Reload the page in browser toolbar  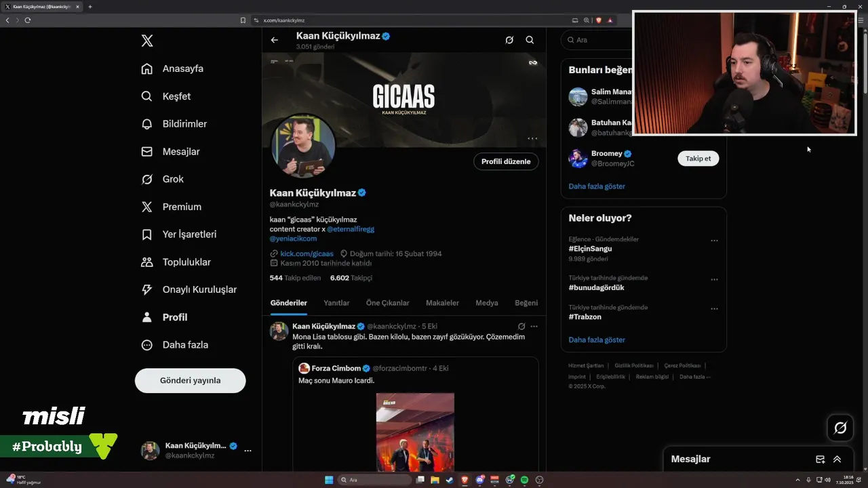(x=27, y=20)
